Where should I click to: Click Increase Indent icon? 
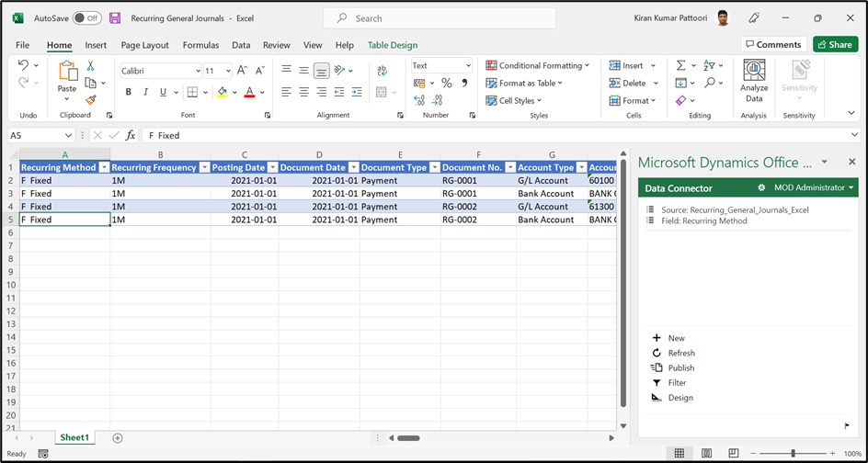point(357,92)
